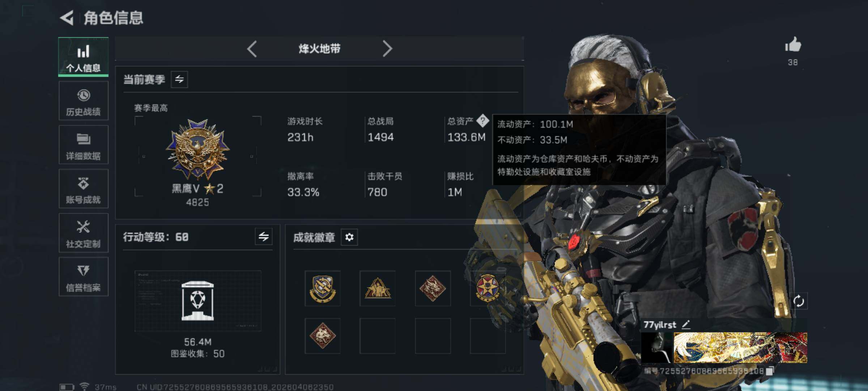The height and width of the screenshot is (391, 868).
Task: Switch to the next mode with right chevron
Action: 387,49
